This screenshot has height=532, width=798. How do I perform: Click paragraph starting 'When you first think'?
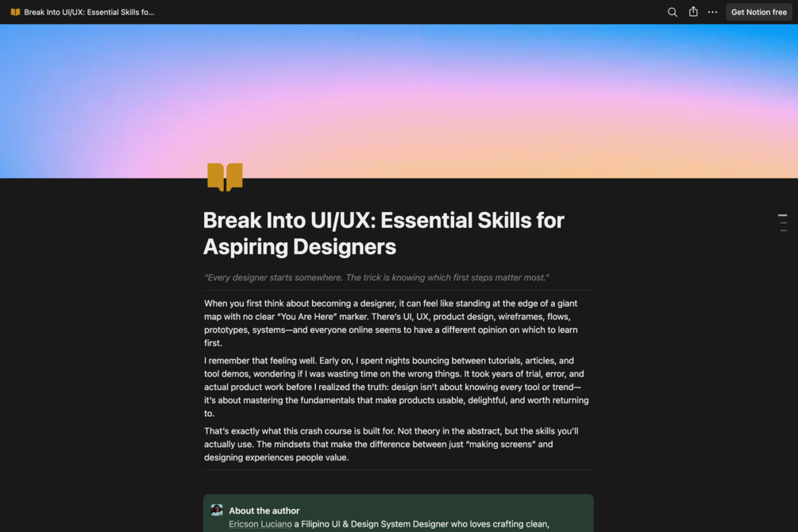click(x=391, y=322)
